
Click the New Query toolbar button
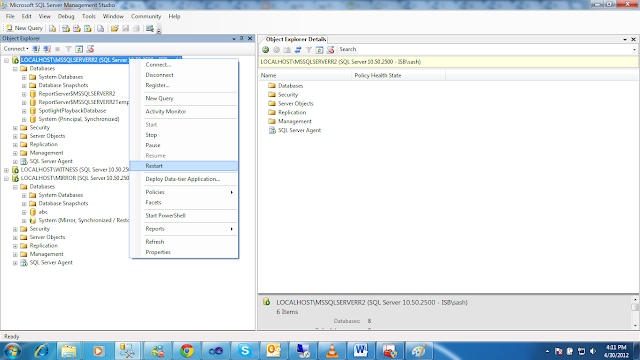tap(24, 28)
